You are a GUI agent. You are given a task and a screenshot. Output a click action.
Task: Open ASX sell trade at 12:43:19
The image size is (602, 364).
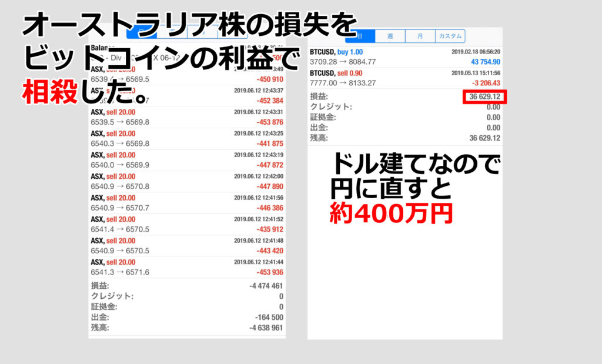tap(187, 160)
